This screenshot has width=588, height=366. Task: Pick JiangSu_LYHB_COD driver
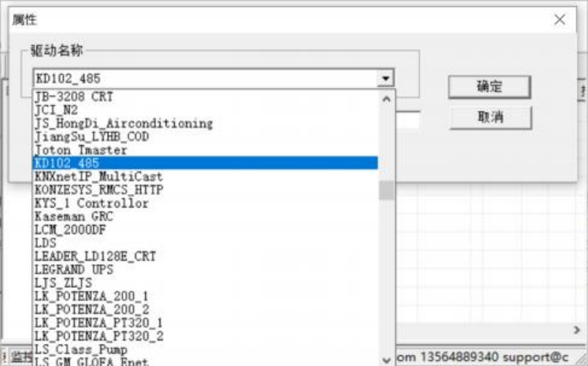[x=205, y=136]
